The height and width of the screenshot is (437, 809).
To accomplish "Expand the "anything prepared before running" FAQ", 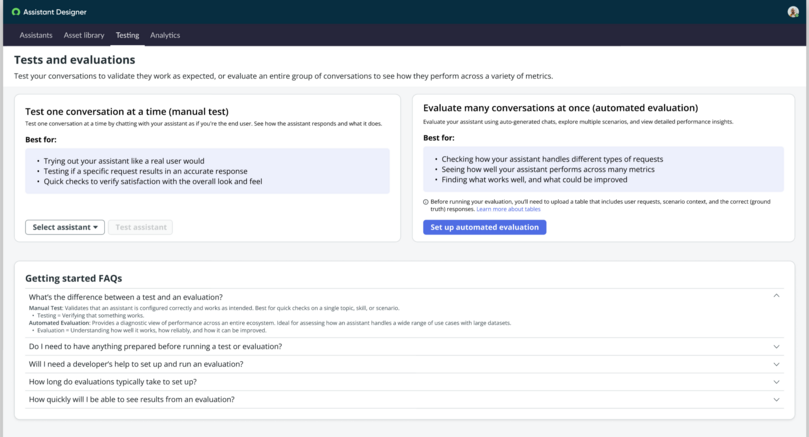I will point(404,346).
